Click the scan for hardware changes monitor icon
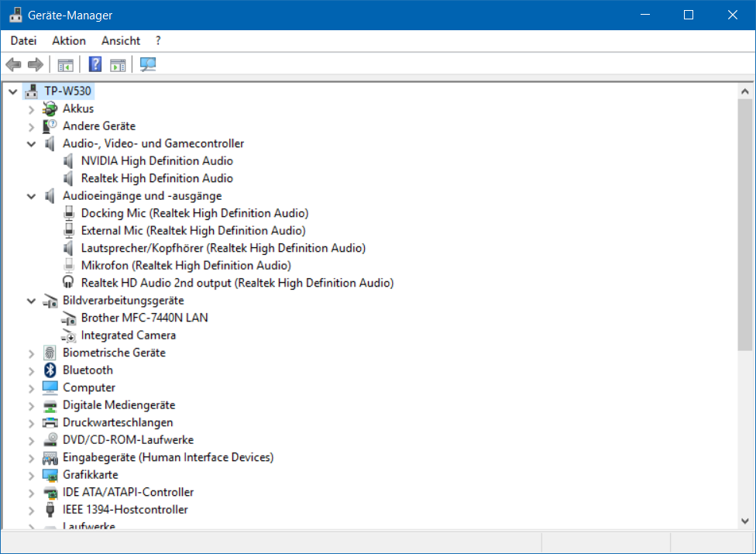The height and width of the screenshot is (554, 756). tap(148, 64)
